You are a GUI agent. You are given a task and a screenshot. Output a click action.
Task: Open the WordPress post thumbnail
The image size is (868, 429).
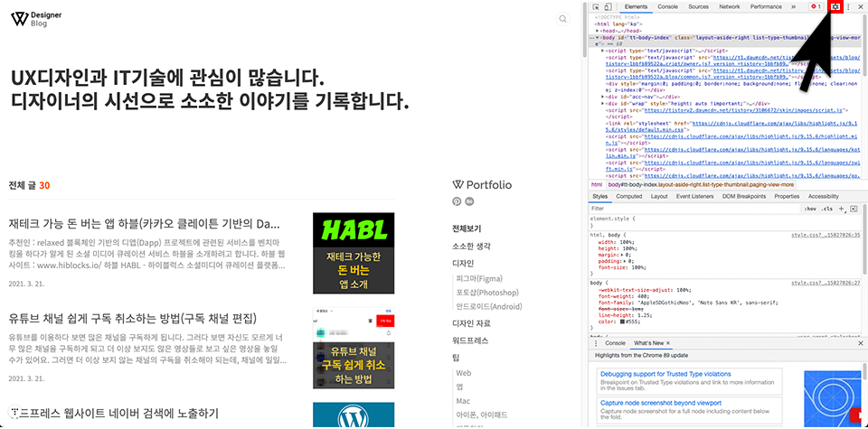(x=354, y=415)
